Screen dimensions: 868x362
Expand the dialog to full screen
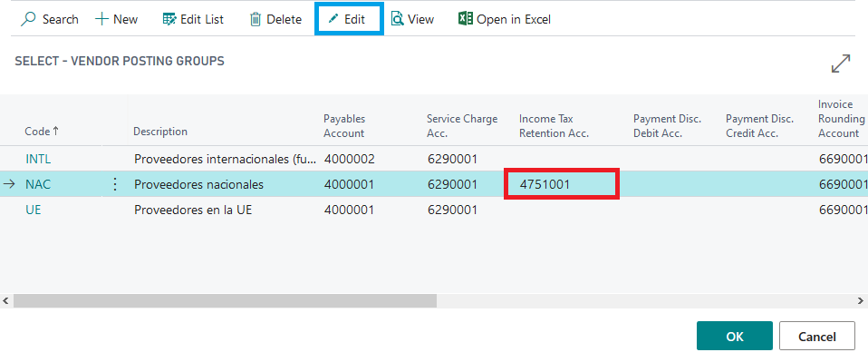(x=841, y=64)
